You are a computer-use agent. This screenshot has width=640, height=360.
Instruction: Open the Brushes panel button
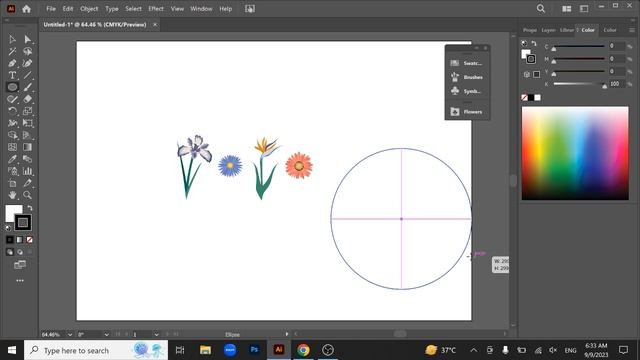(467, 77)
